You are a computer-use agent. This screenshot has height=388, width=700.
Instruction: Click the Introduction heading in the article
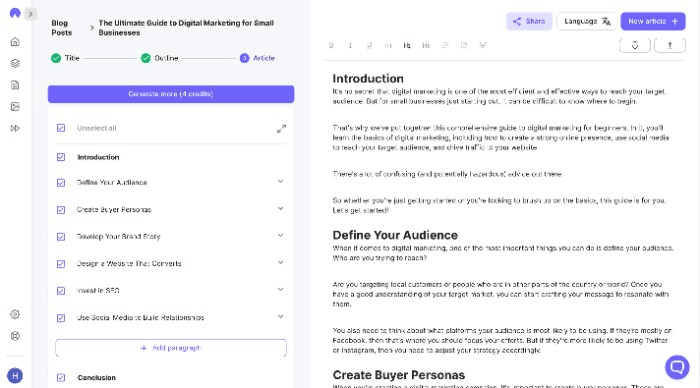[368, 79]
